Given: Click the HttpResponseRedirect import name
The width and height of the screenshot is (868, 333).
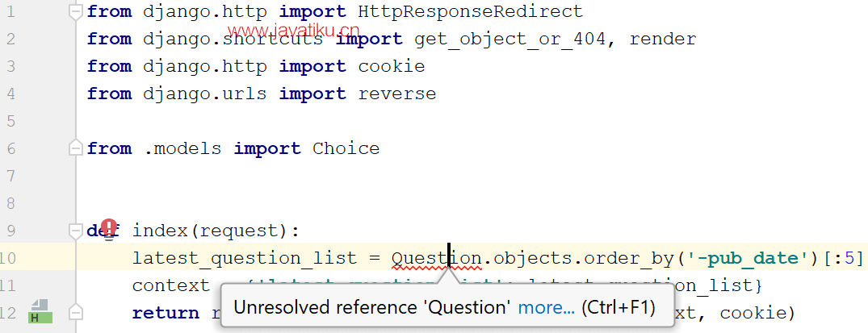Looking at the screenshot, I should (x=471, y=11).
